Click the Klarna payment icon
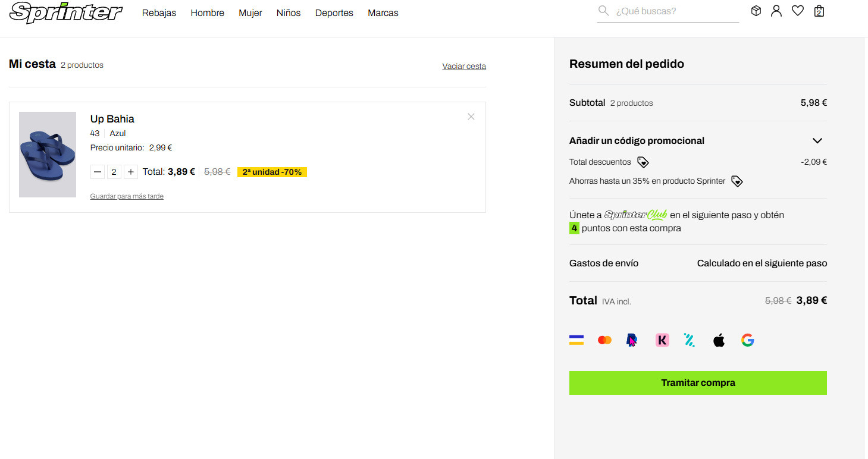Viewport: 868px width, 459px height. [x=662, y=340]
